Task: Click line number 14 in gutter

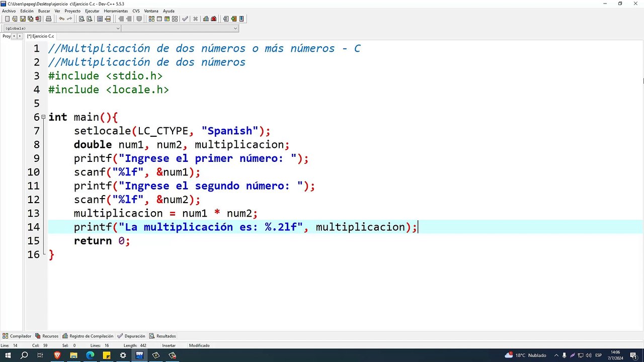Action: [x=33, y=227]
